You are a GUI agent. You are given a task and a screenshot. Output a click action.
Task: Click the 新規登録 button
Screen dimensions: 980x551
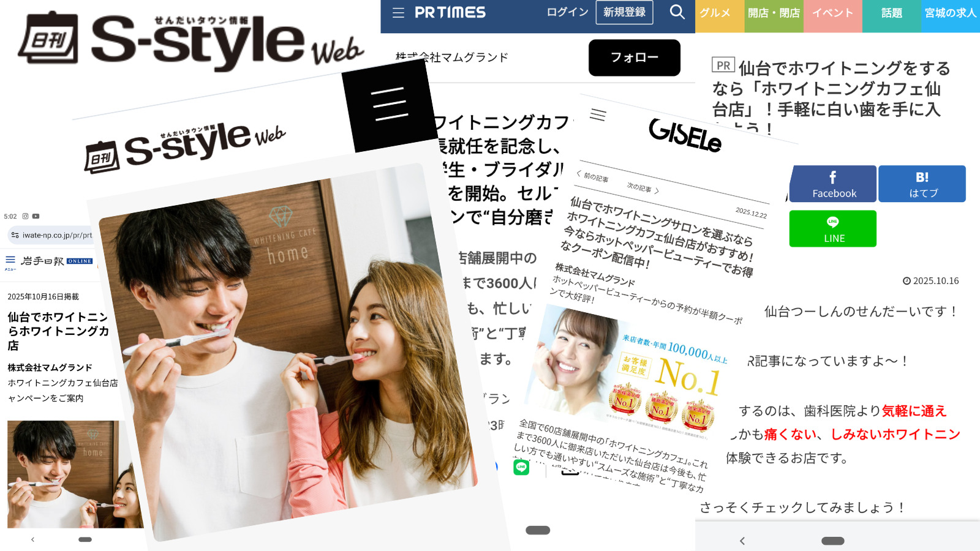[x=624, y=12]
